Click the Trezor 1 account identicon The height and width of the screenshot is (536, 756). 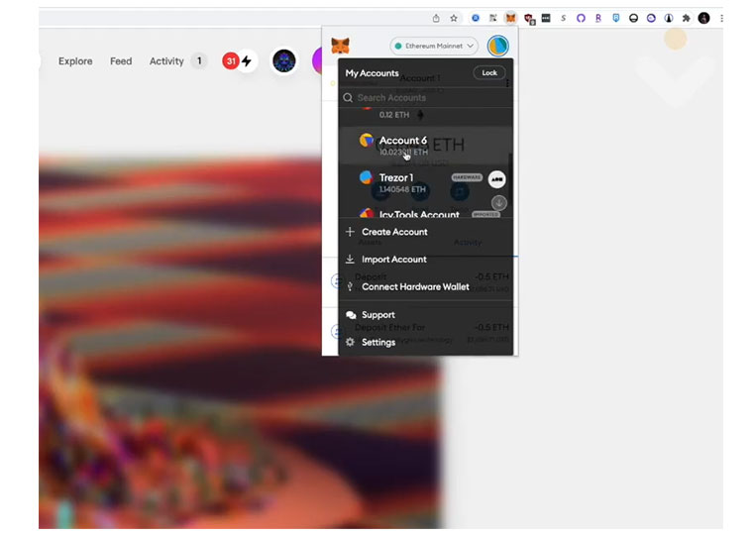(367, 177)
